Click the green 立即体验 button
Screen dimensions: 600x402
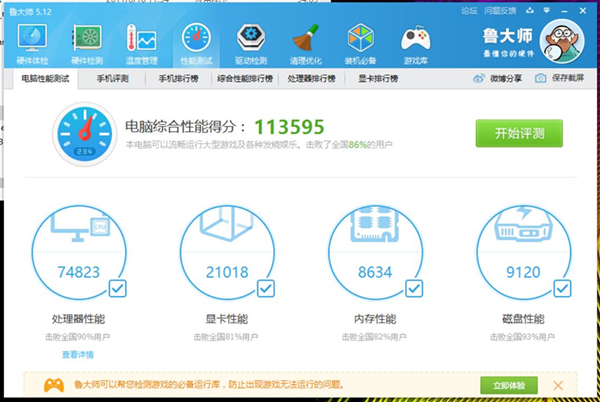[509, 385]
